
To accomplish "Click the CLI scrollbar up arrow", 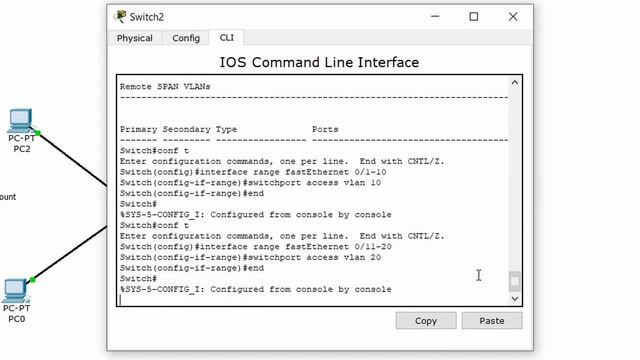I will (515, 83).
